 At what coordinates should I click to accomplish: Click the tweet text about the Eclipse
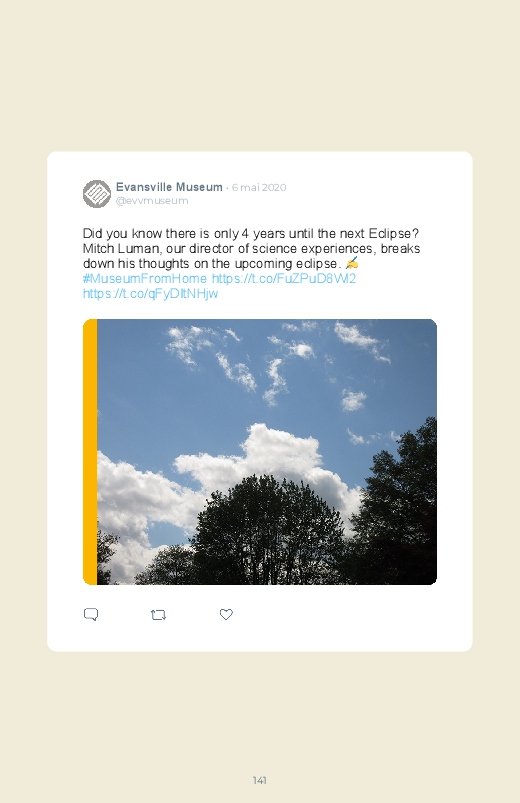point(251,248)
